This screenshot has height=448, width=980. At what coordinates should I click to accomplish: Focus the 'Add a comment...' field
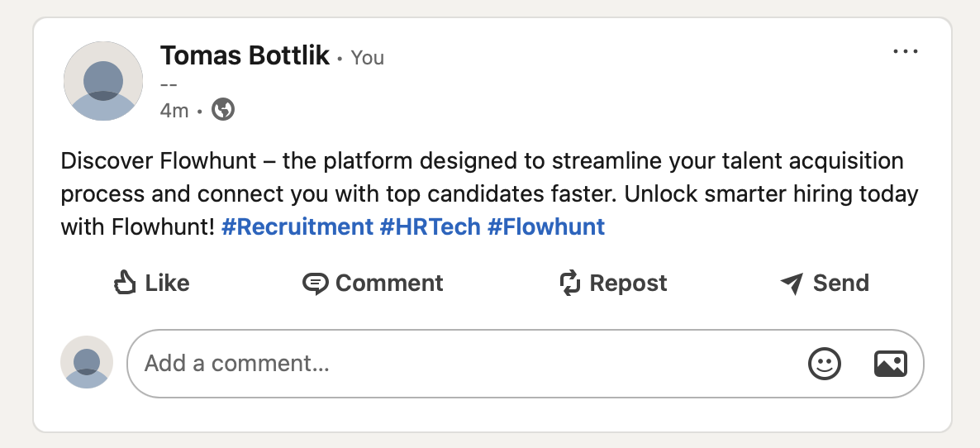click(463, 364)
